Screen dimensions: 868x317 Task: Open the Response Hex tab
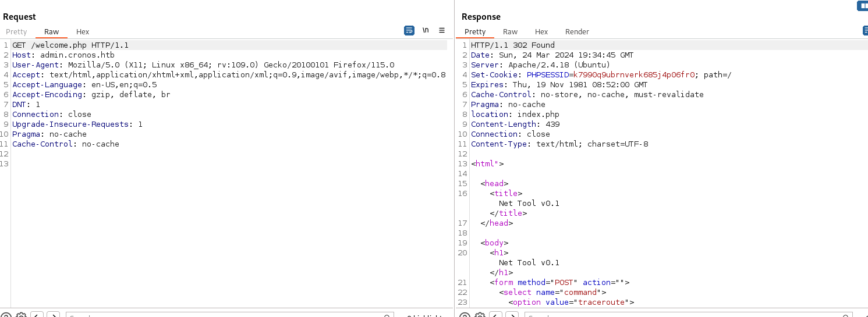pos(541,32)
